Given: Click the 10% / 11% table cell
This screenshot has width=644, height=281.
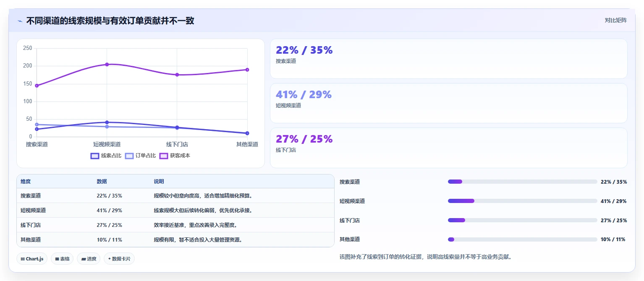Looking at the screenshot, I should tap(121, 240).
